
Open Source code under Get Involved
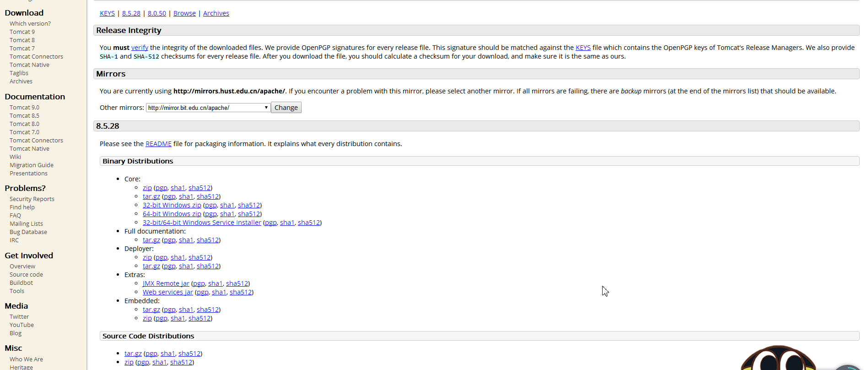coord(26,275)
